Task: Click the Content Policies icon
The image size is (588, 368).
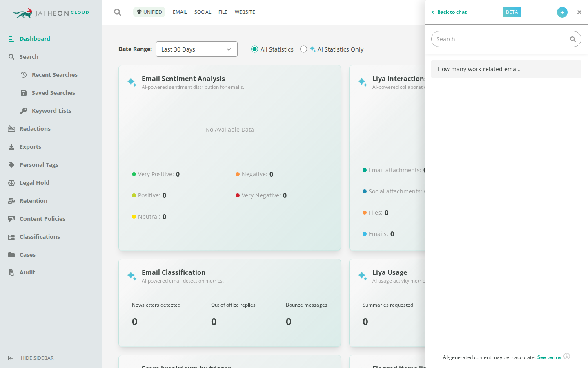Action: (x=11, y=219)
